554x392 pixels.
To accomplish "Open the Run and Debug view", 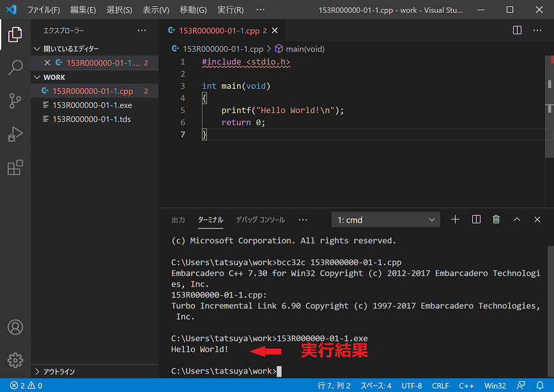I will tap(15, 134).
